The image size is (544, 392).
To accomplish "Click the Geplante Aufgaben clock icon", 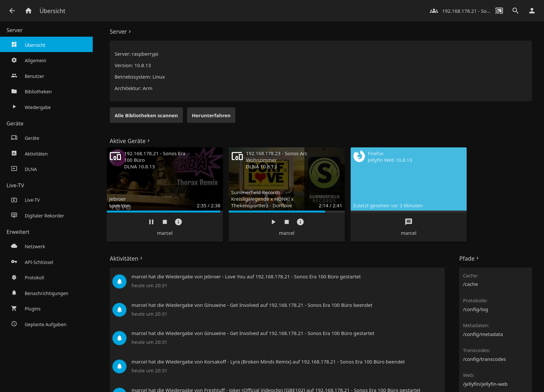I will click(14, 324).
